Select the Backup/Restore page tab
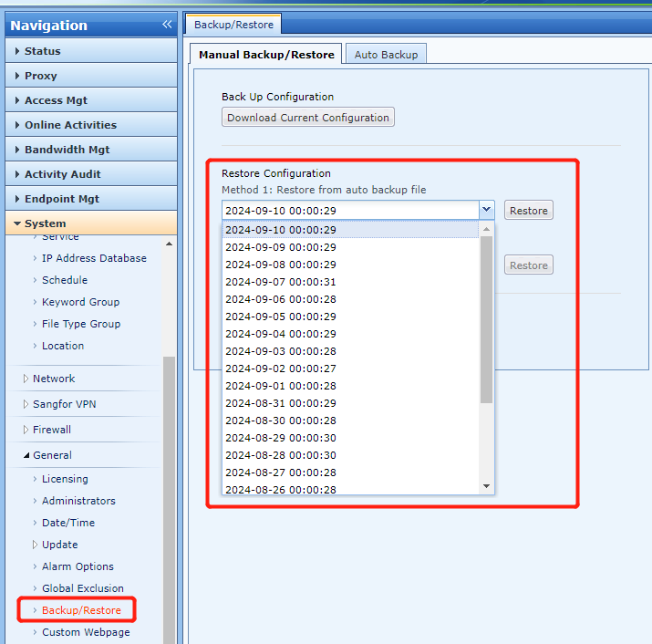 click(233, 24)
